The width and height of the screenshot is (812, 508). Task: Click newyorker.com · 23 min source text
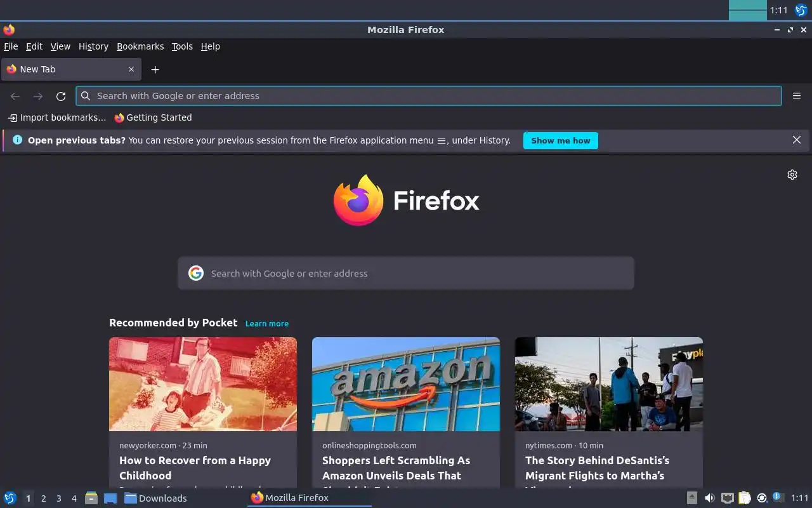pos(163,445)
